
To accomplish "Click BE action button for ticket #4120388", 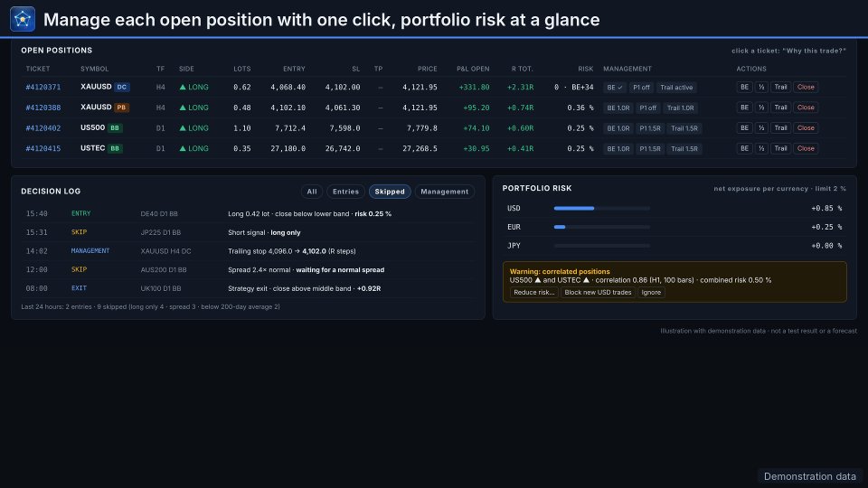I will click(744, 108).
